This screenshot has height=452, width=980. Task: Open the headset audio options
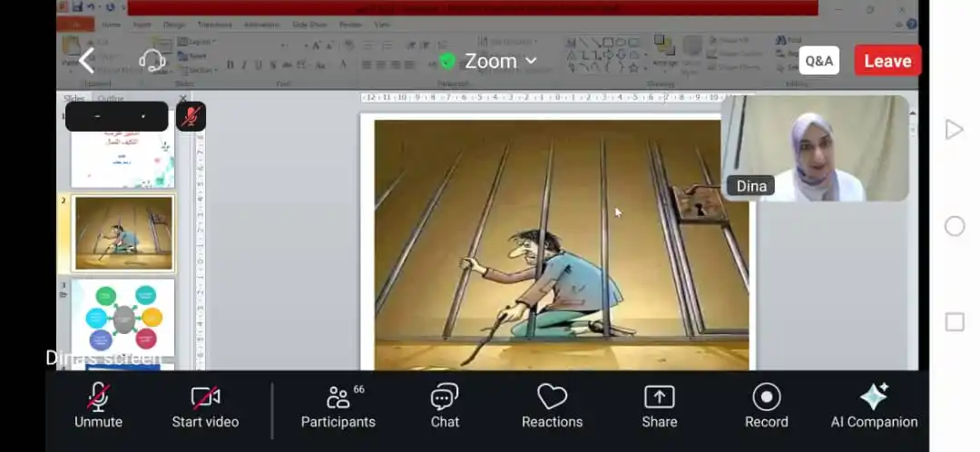coord(152,62)
